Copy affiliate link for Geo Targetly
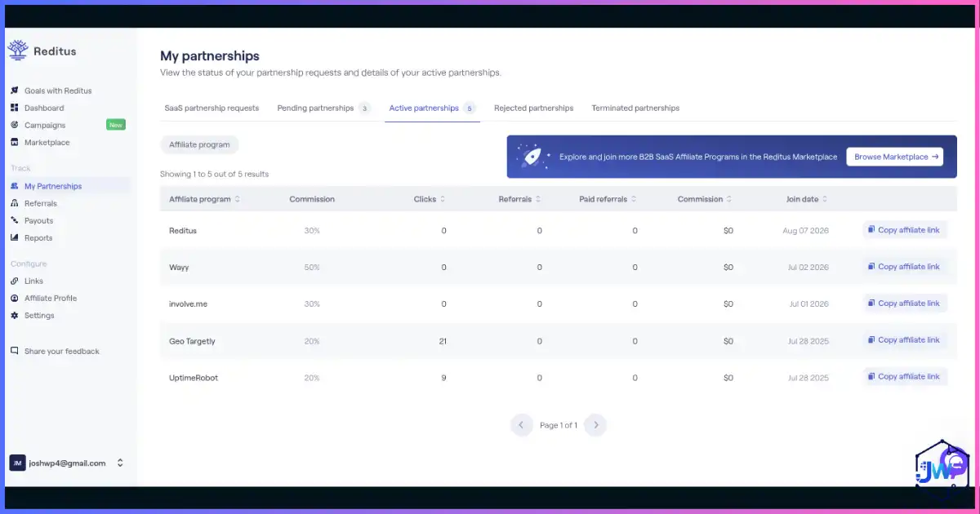This screenshot has width=980, height=514. click(x=905, y=340)
